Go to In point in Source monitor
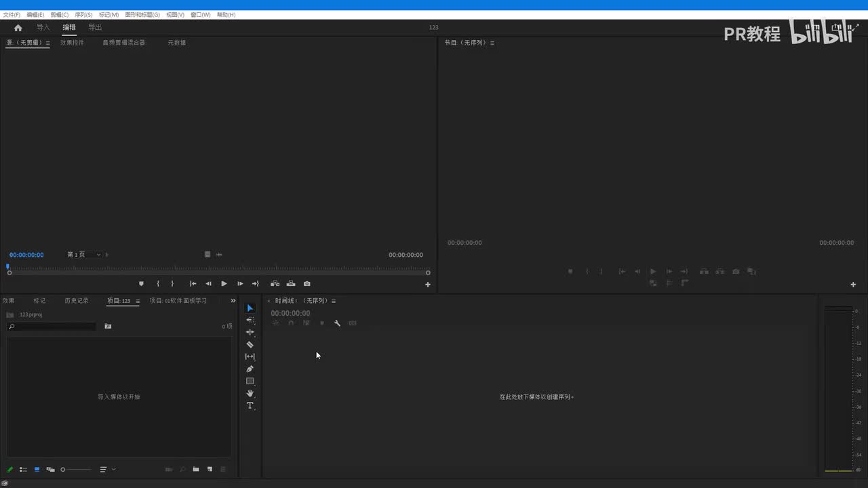Image resolution: width=868 pixels, height=488 pixels. click(x=193, y=284)
